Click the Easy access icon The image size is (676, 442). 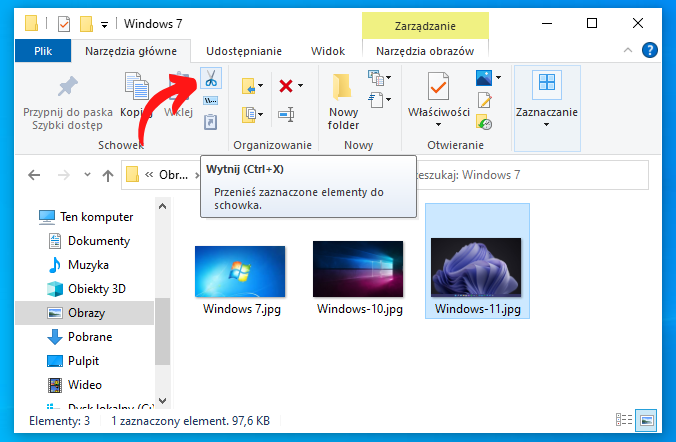click(x=376, y=100)
